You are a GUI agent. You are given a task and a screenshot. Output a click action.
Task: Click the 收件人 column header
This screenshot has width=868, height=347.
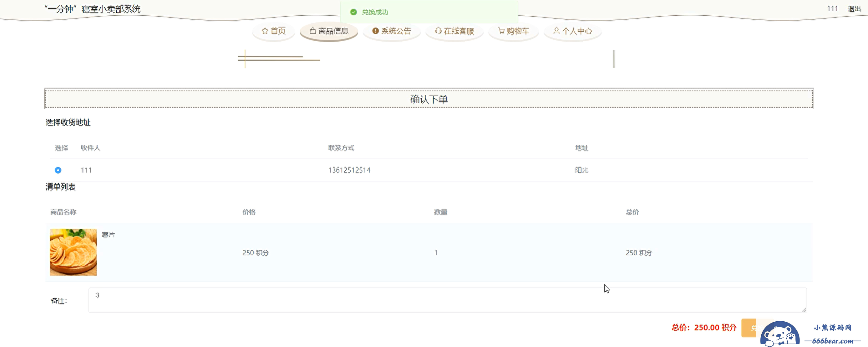click(x=90, y=148)
